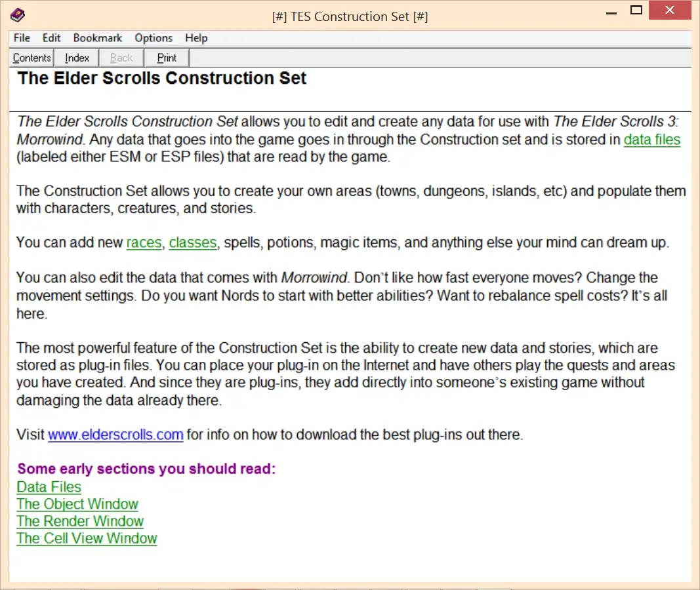Open the 'races' hyperlink
This screenshot has height=590, width=700.
point(144,243)
